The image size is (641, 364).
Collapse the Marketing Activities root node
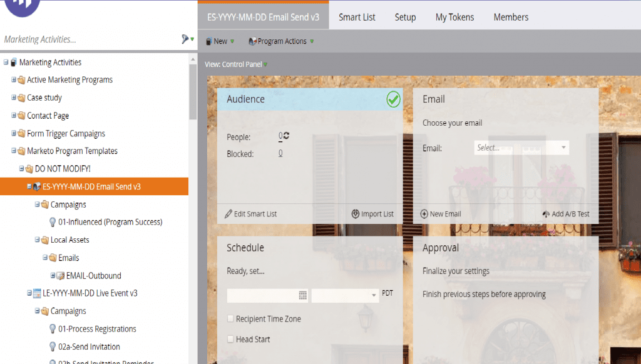(x=6, y=62)
